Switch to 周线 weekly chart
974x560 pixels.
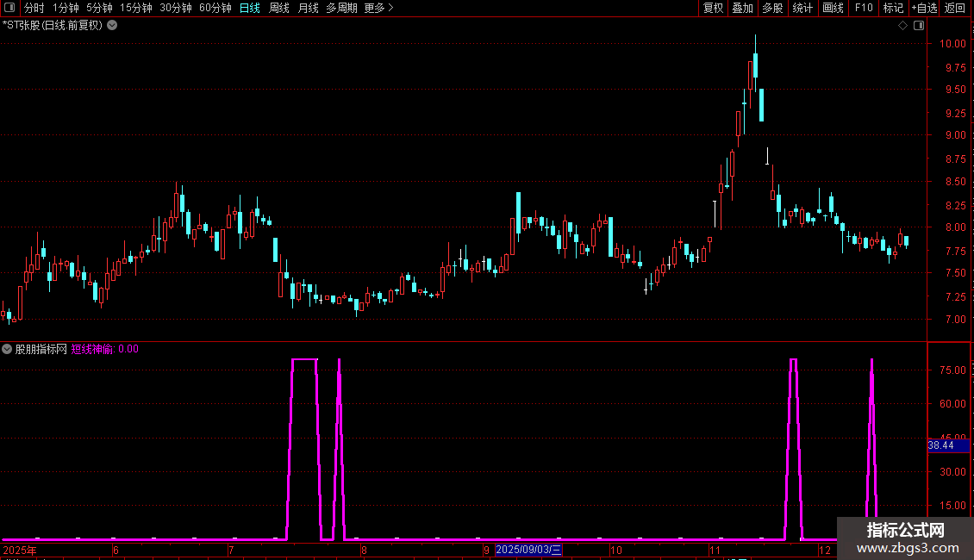click(x=279, y=8)
